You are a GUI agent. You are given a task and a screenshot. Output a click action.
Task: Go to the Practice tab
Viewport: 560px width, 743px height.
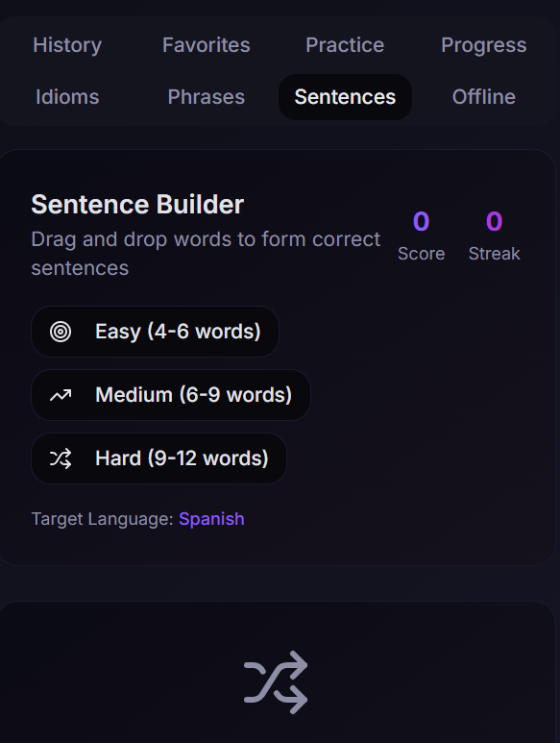click(345, 45)
